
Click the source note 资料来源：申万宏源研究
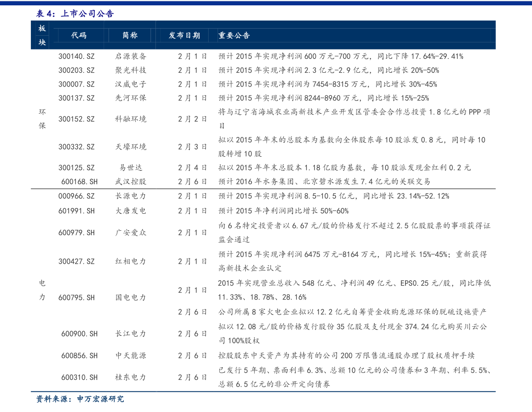(80, 399)
